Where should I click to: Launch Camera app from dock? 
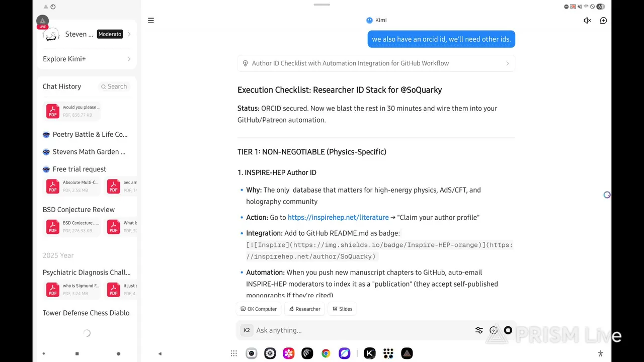click(252, 353)
